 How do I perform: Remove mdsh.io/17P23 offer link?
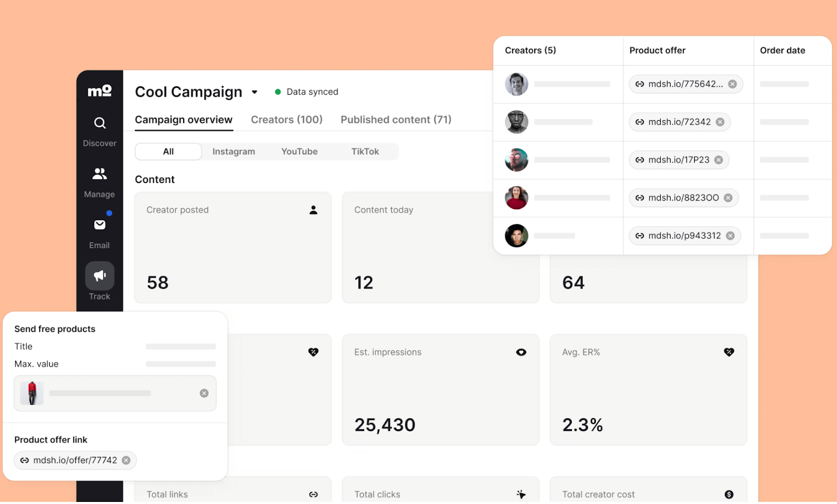[719, 160]
